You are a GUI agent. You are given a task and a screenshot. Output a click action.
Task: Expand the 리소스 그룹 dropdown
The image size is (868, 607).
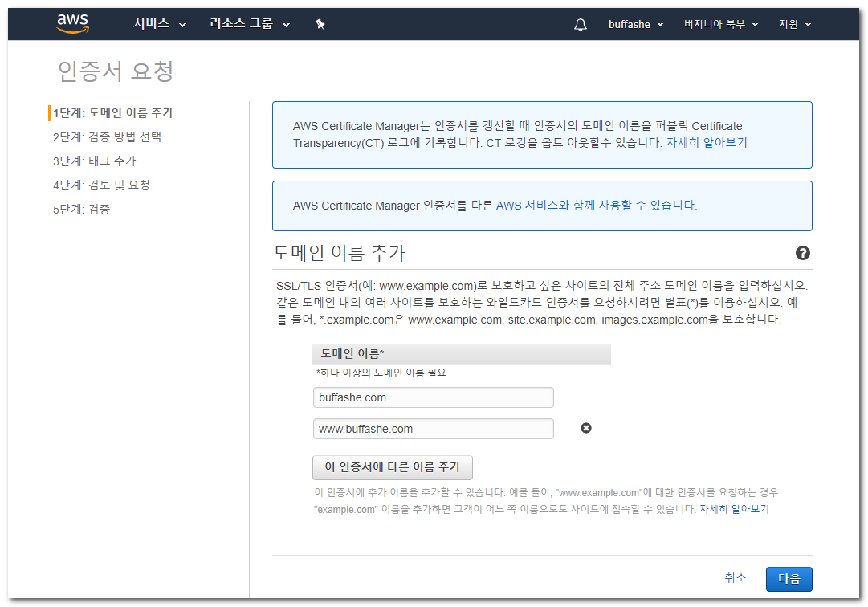250,24
